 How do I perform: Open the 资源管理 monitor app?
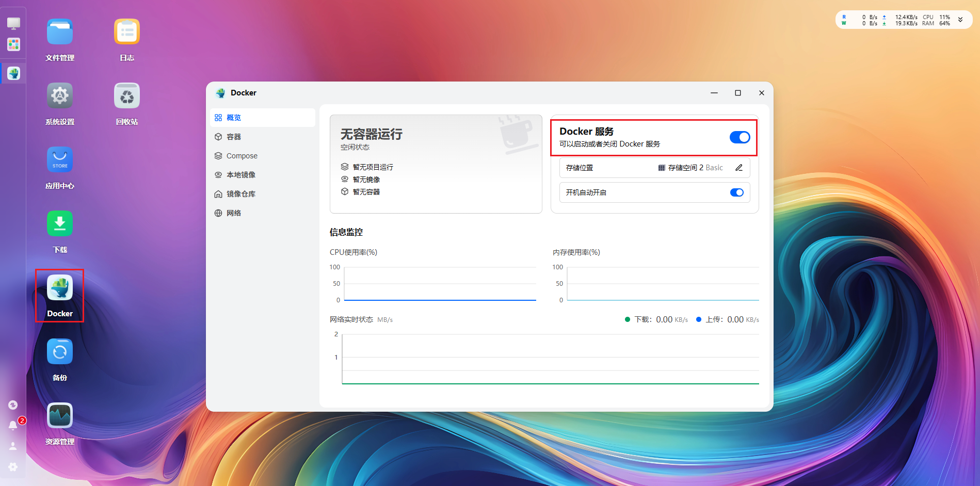point(60,416)
